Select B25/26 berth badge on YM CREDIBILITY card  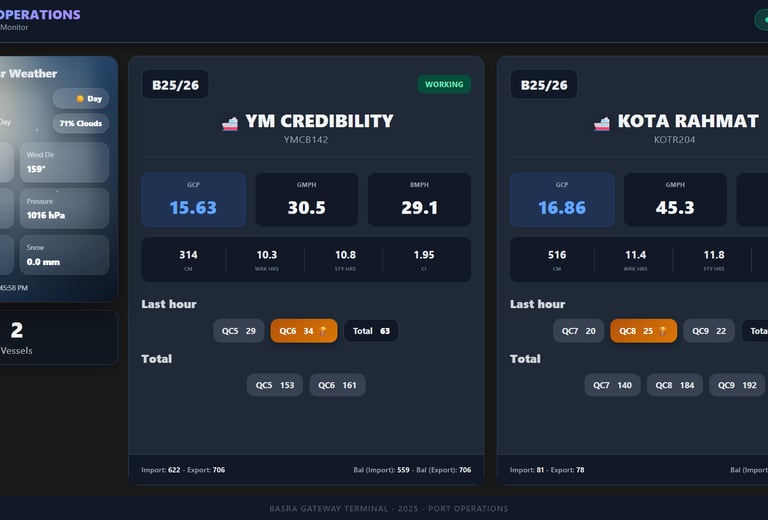click(x=175, y=85)
